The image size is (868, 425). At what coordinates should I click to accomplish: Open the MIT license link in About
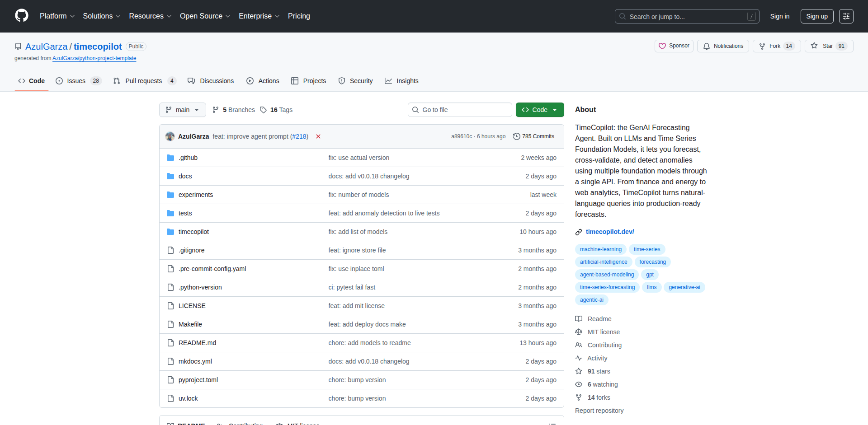(597, 332)
